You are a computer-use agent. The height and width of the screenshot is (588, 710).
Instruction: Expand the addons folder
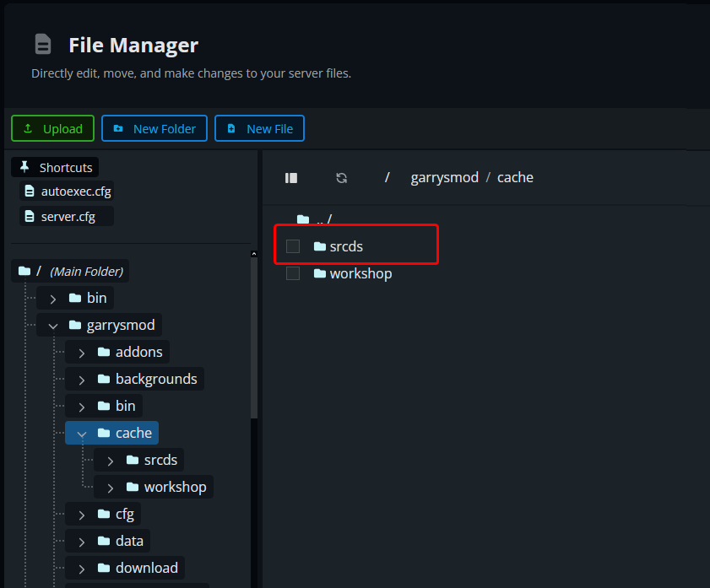coord(82,353)
